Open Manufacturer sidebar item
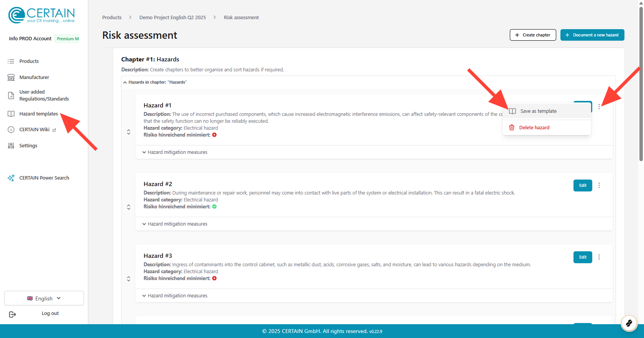644x338 pixels. [x=34, y=77]
